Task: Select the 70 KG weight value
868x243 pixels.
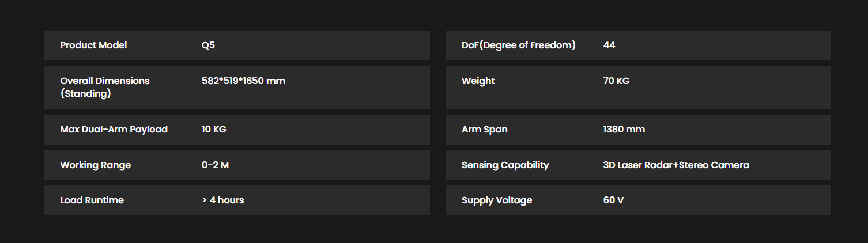Action: point(616,81)
